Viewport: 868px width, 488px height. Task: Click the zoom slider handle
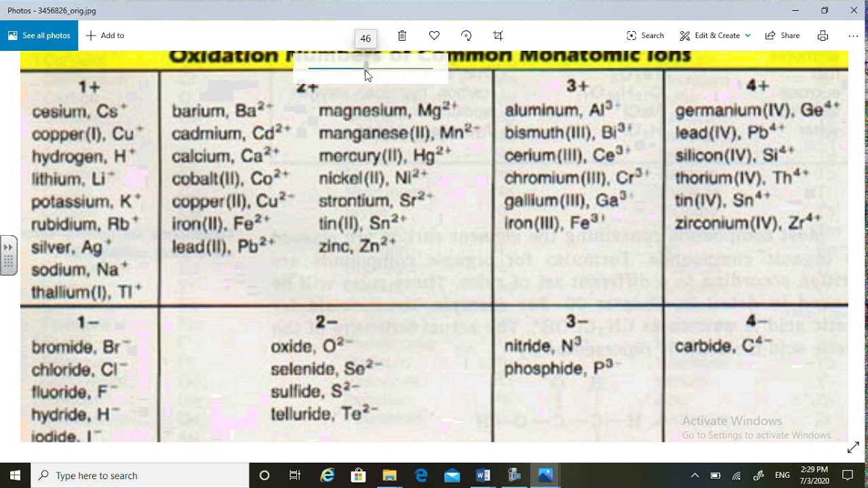tap(366, 66)
